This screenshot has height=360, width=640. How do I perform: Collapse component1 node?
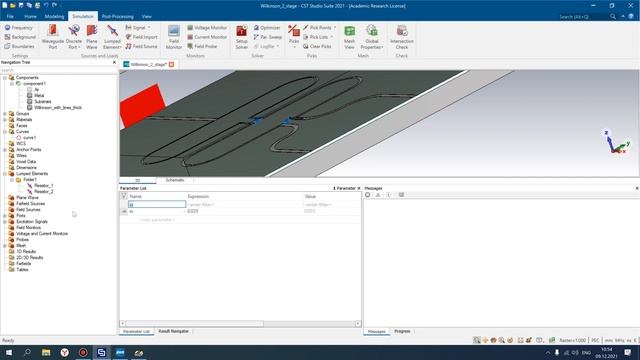[x=12, y=84]
